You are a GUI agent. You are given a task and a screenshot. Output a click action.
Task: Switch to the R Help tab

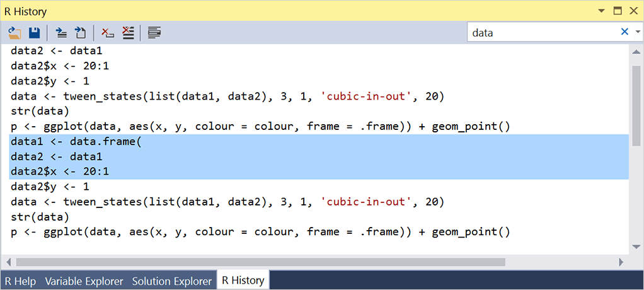(x=20, y=281)
